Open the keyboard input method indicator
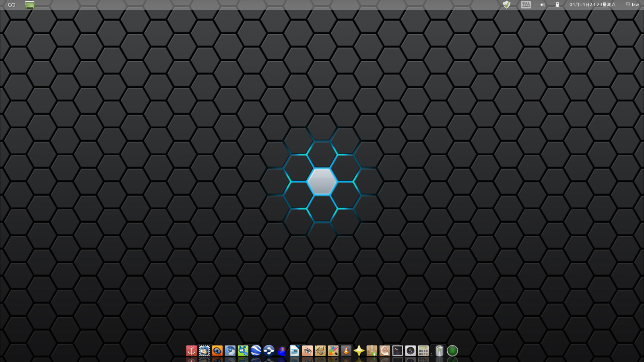The height and width of the screenshot is (362, 644). pyautogui.click(x=526, y=5)
